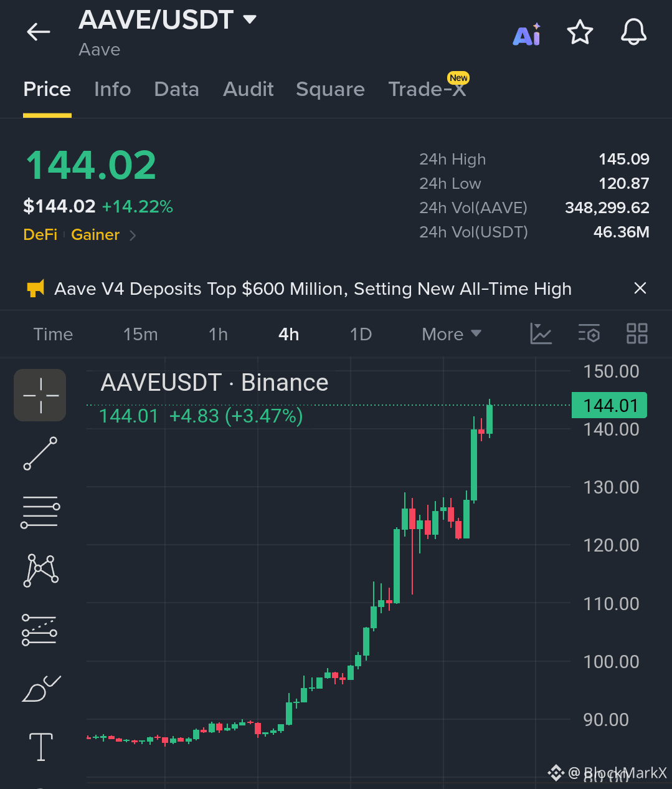672x789 pixels.
Task: Tap the Aave subtitle under pair name
Action: pyautogui.click(x=100, y=50)
